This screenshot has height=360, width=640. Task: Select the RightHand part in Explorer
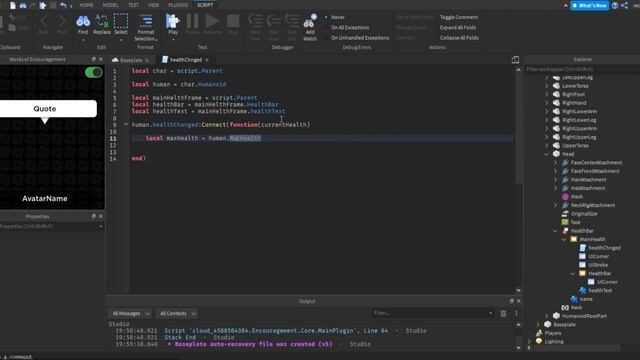point(569,103)
